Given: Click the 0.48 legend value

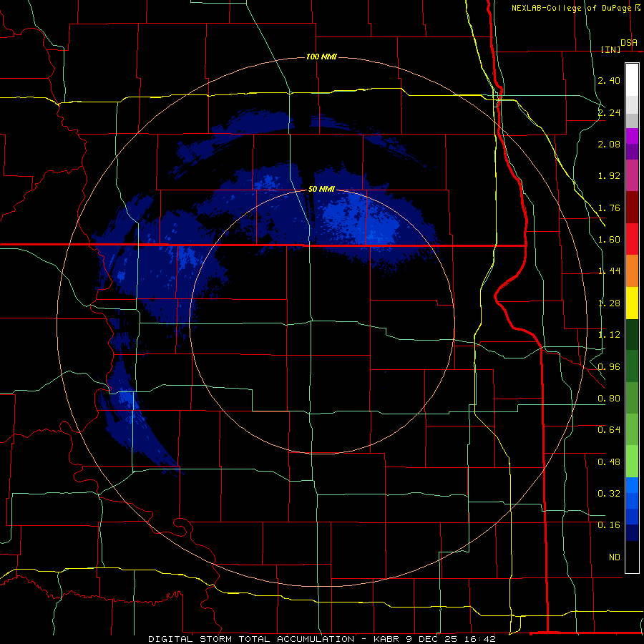Looking at the screenshot, I should 609,462.
